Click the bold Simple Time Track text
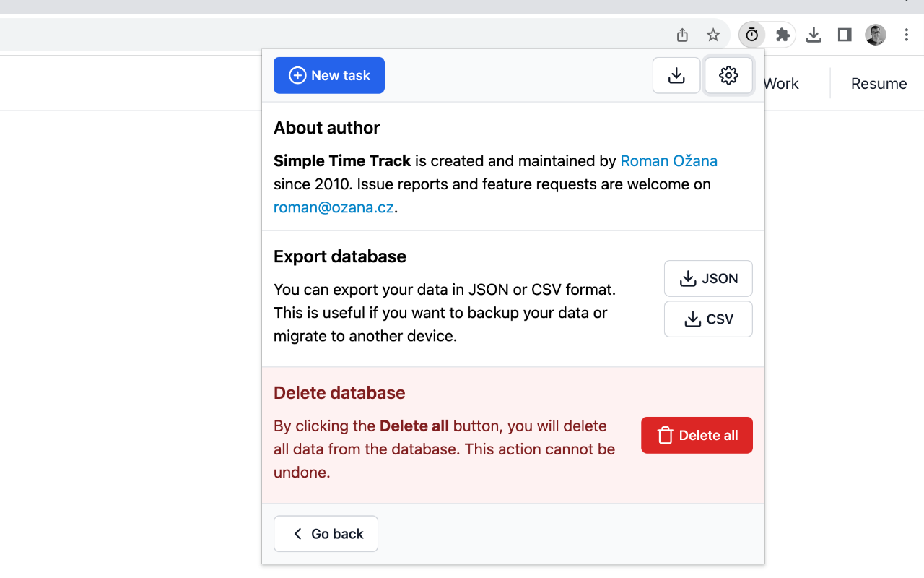The image size is (924, 578). tap(342, 160)
